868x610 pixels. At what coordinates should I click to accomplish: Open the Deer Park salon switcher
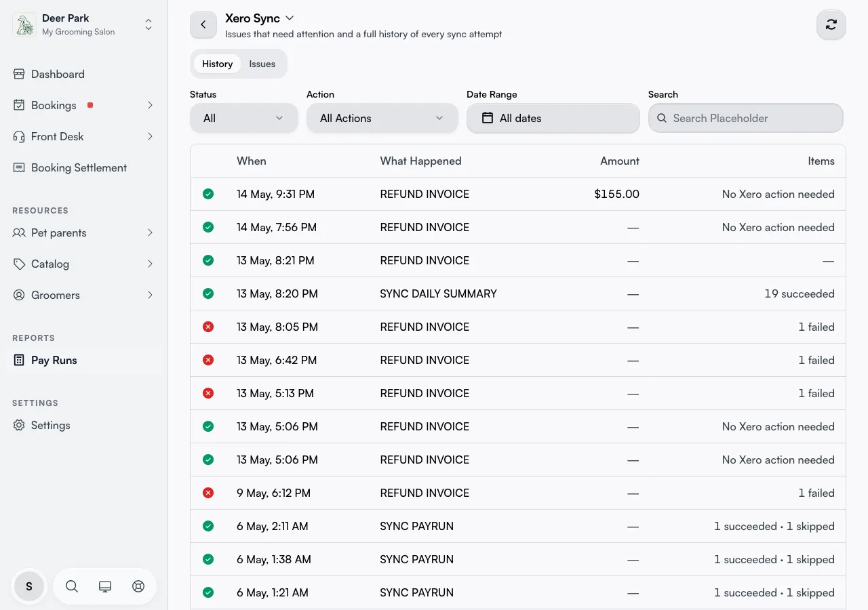coord(83,25)
